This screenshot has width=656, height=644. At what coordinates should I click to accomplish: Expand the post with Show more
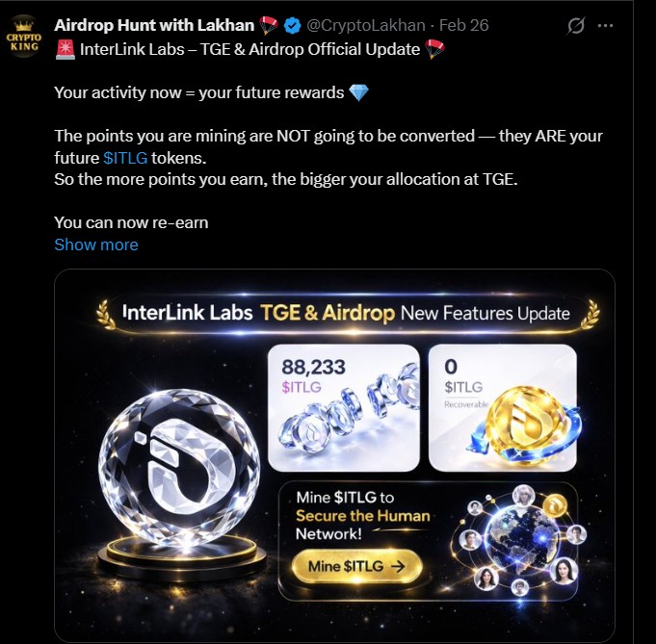96,245
